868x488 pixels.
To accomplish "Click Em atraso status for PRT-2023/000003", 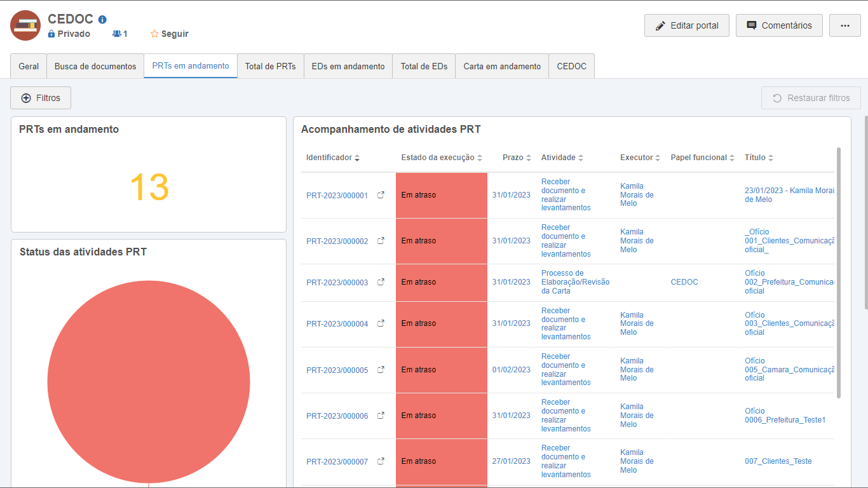I will tap(442, 282).
